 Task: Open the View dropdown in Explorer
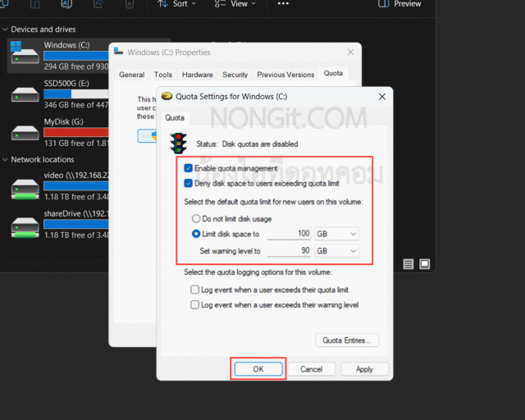point(235,4)
